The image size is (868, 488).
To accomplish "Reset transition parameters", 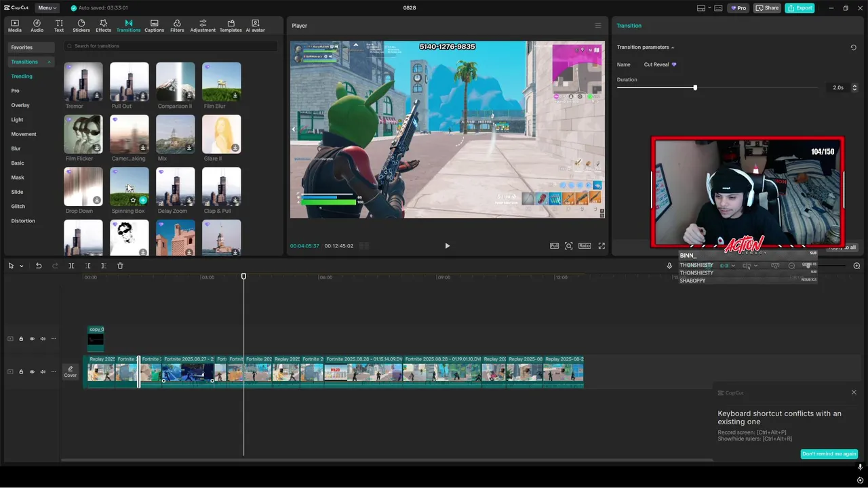I will pos(853,47).
